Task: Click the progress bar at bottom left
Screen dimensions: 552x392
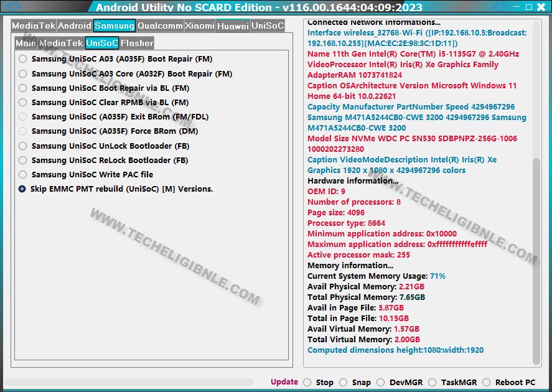Action: pyautogui.click(x=129, y=382)
